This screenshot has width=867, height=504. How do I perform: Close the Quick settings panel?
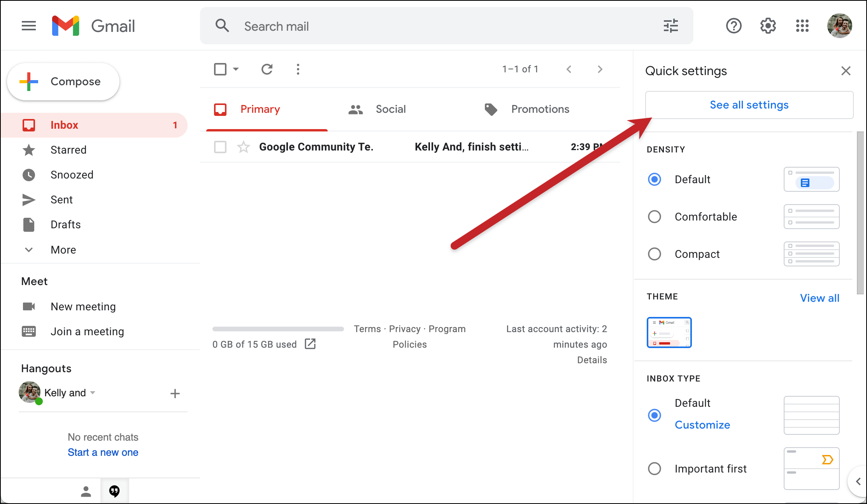pos(846,71)
